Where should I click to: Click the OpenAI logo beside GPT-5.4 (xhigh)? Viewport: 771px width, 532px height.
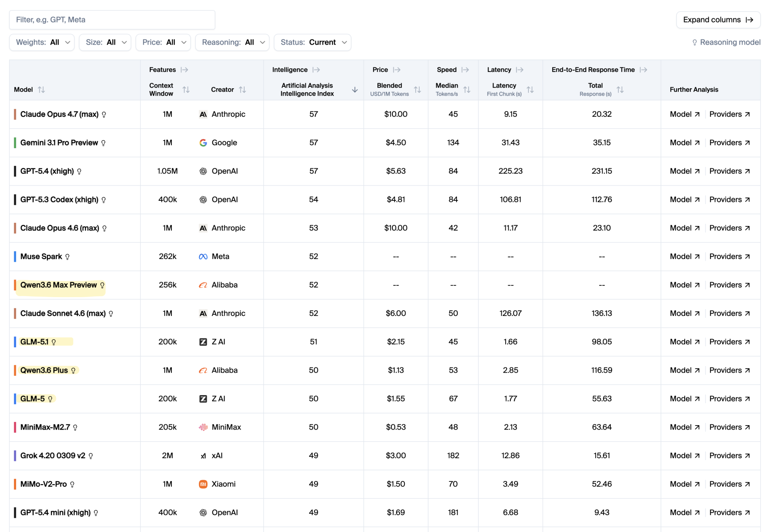203,171
